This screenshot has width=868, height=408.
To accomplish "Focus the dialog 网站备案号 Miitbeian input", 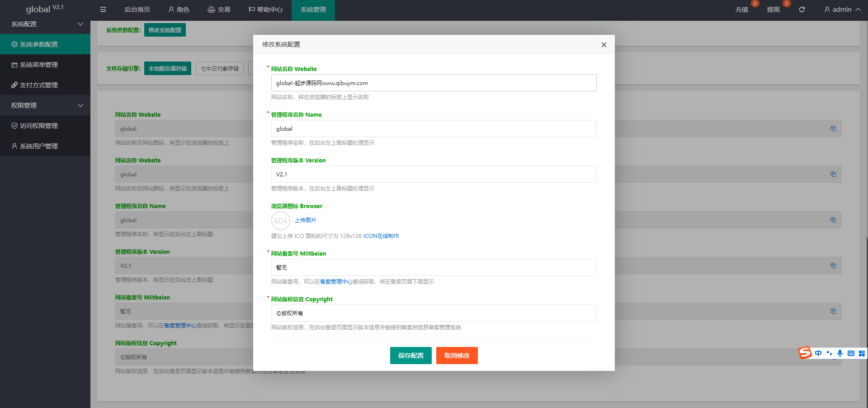I will (434, 267).
